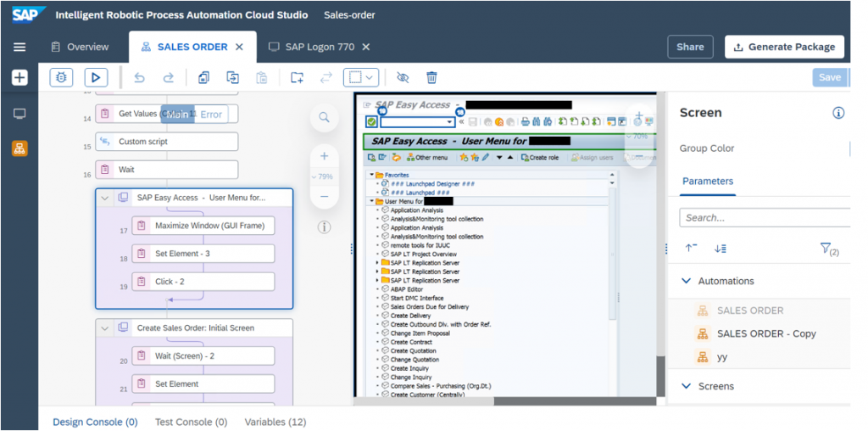Collapse the SAP Easy Access step group
868x431 pixels.
105,198
